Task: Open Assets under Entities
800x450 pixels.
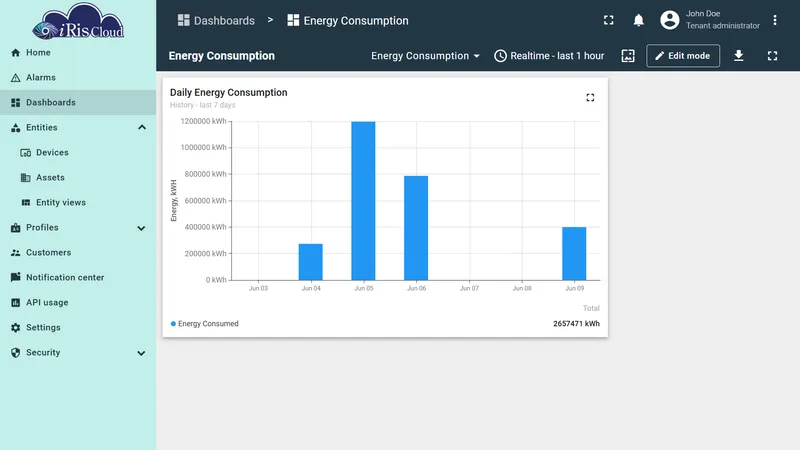Action: [x=78, y=178]
